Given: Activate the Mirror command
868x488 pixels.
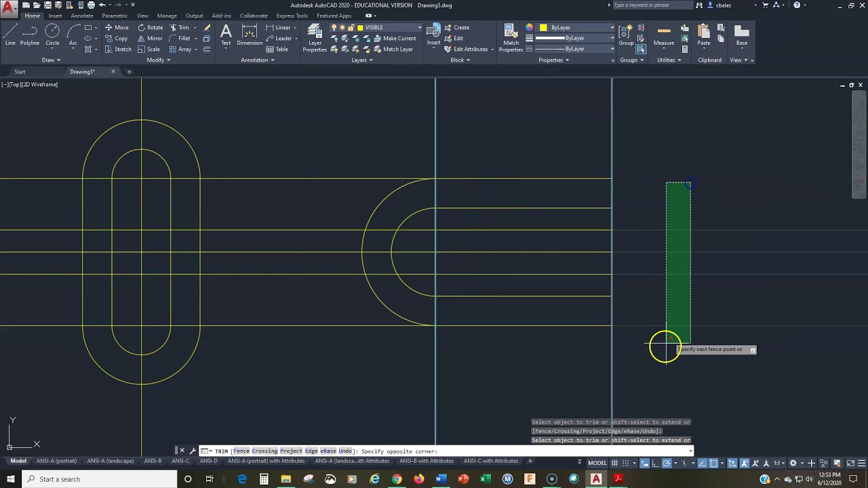Looking at the screenshot, I should 150,39.
